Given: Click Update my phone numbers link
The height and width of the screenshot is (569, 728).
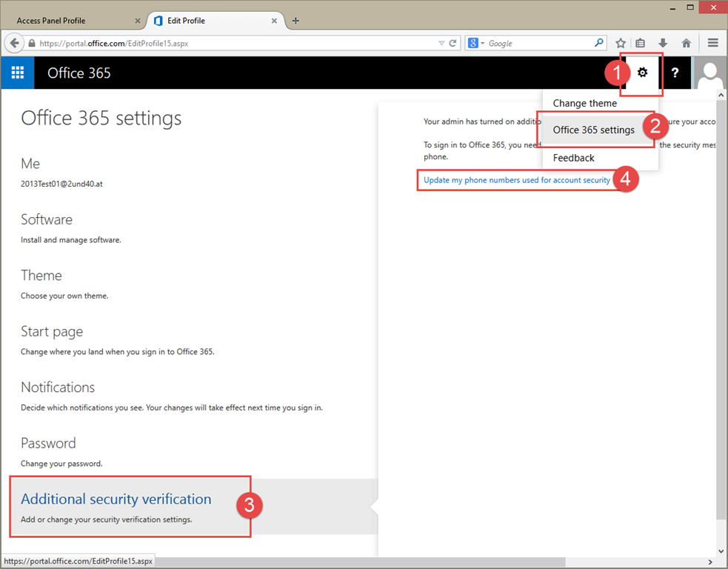Looking at the screenshot, I should (x=517, y=180).
